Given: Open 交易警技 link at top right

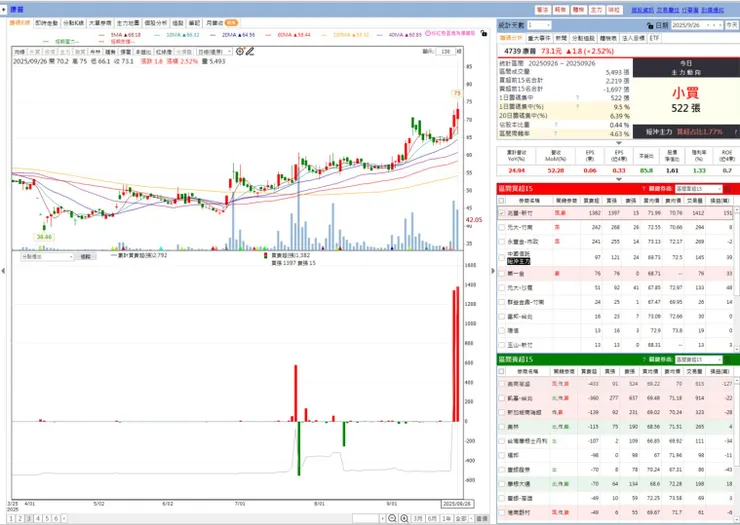Looking at the screenshot, I should point(668,10).
